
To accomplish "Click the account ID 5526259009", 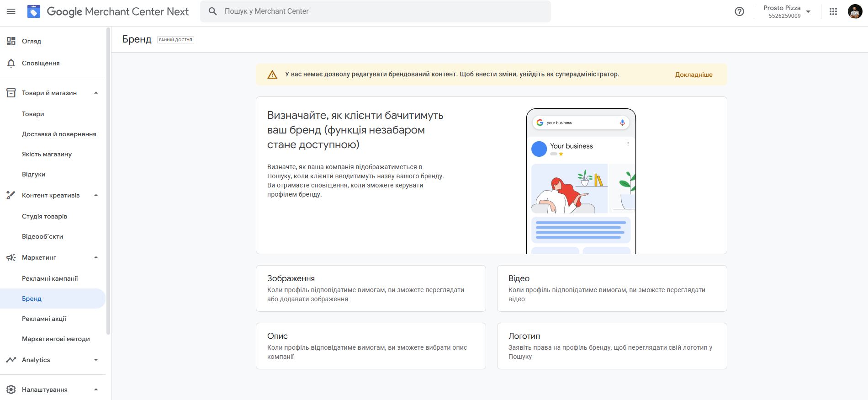I will pyautogui.click(x=784, y=16).
